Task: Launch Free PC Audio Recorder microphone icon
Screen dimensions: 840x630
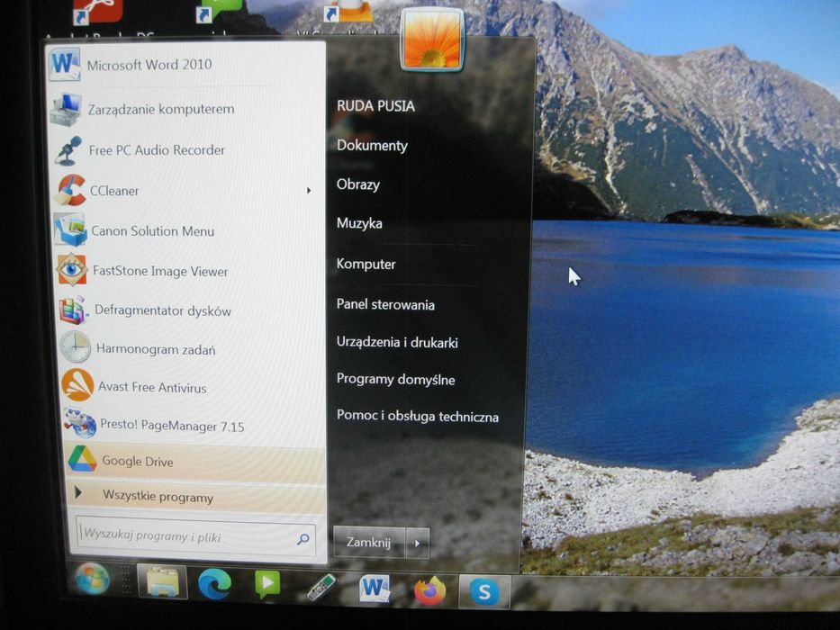Action: (68, 150)
